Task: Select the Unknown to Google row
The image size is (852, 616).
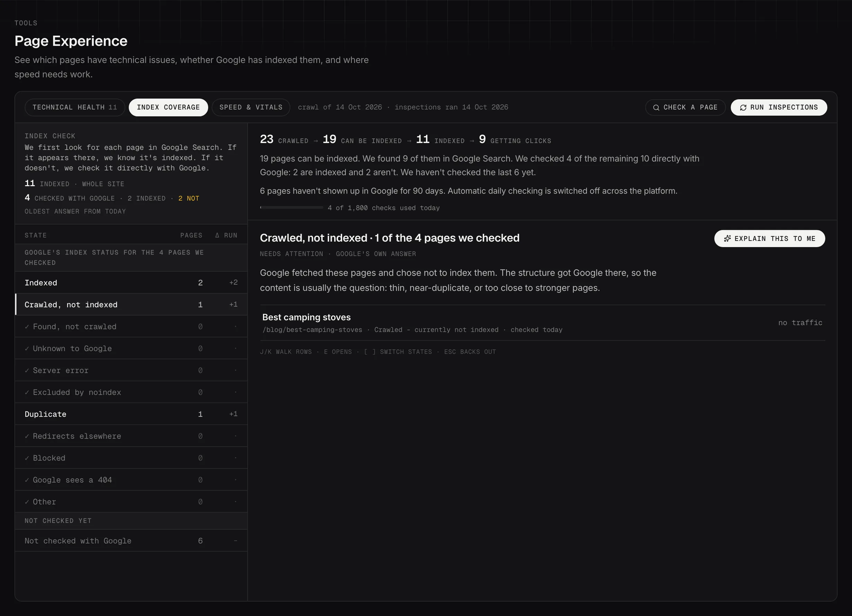Action: pos(131,348)
